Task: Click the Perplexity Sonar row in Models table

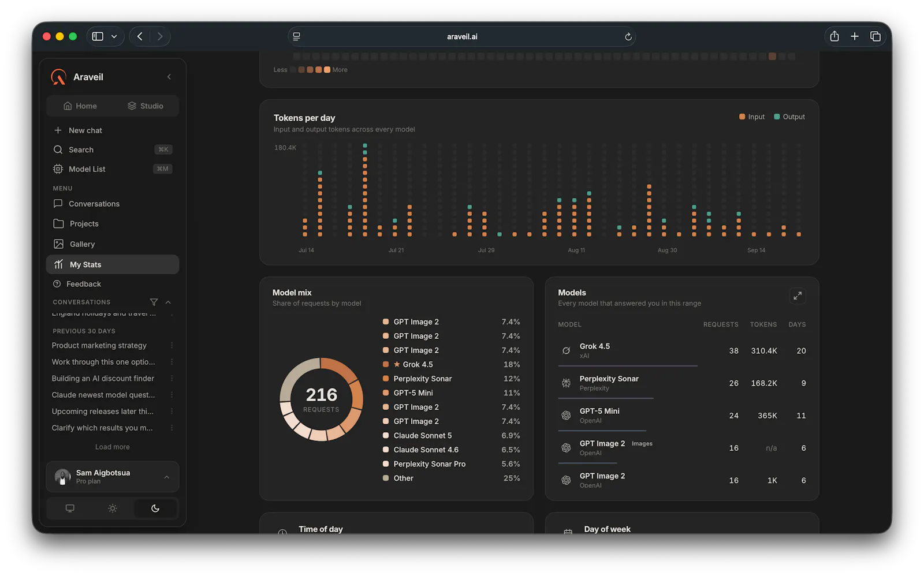Action: pyautogui.click(x=682, y=383)
